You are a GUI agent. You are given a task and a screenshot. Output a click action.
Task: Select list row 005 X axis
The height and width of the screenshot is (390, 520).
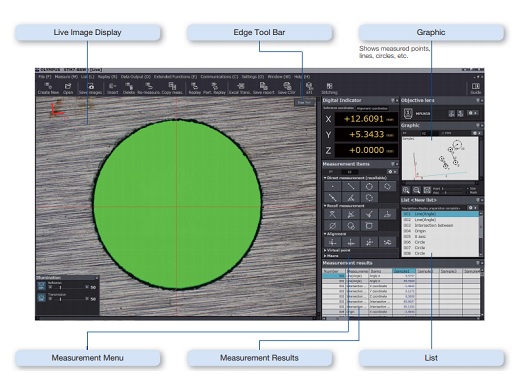click(x=440, y=237)
